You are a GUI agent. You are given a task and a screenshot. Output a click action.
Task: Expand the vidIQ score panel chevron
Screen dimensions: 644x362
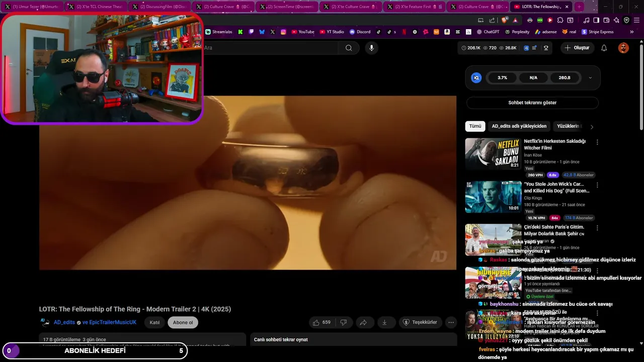pyautogui.click(x=590, y=78)
